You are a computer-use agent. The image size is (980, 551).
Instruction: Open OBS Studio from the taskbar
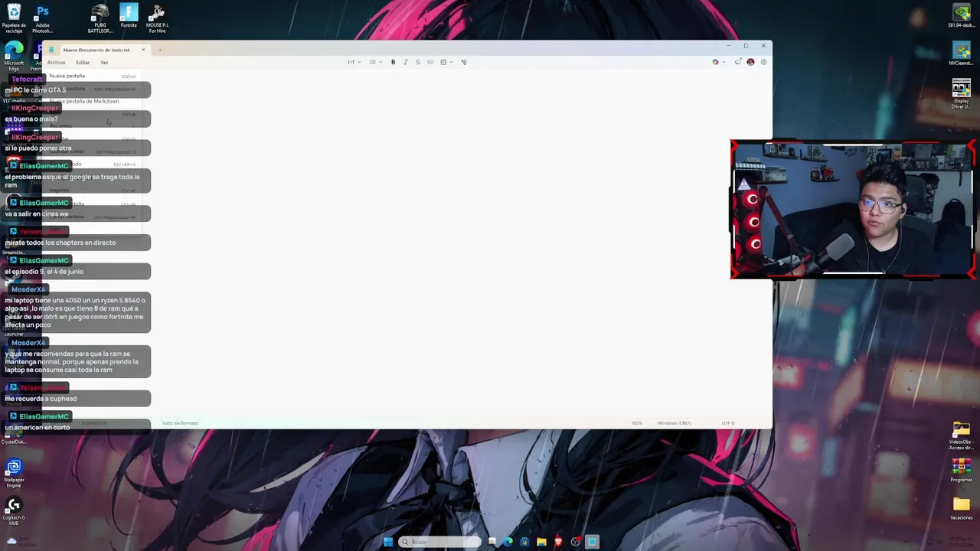click(575, 542)
